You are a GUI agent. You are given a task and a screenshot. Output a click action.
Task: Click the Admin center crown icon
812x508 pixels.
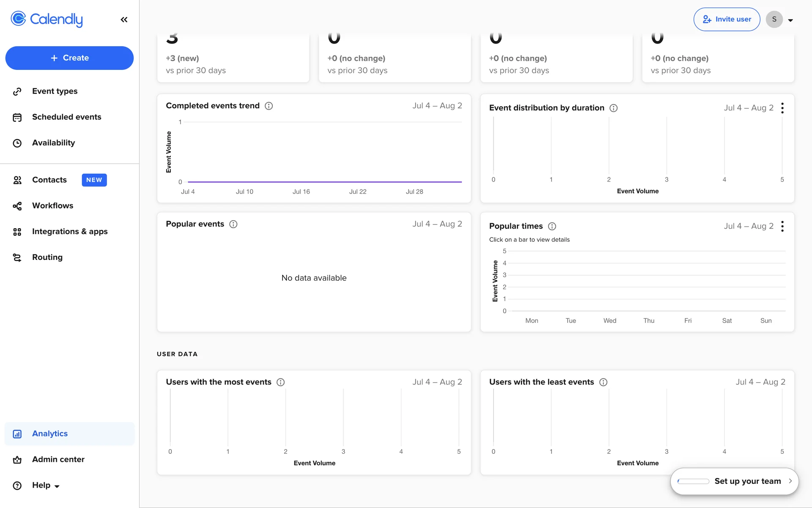tap(17, 459)
